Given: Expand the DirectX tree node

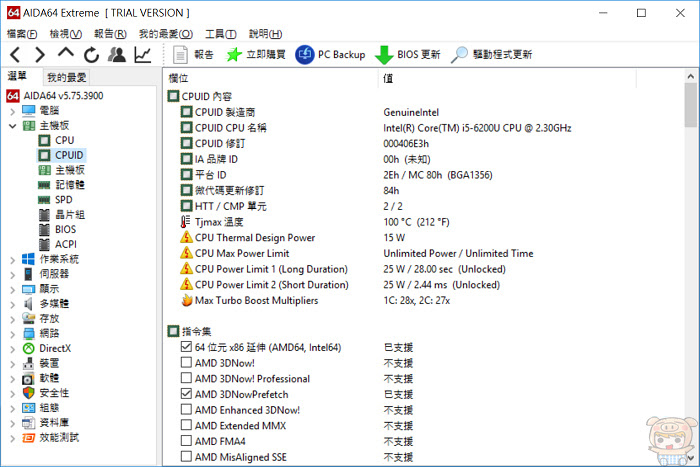Looking at the screenshot, I should (12, 349).
